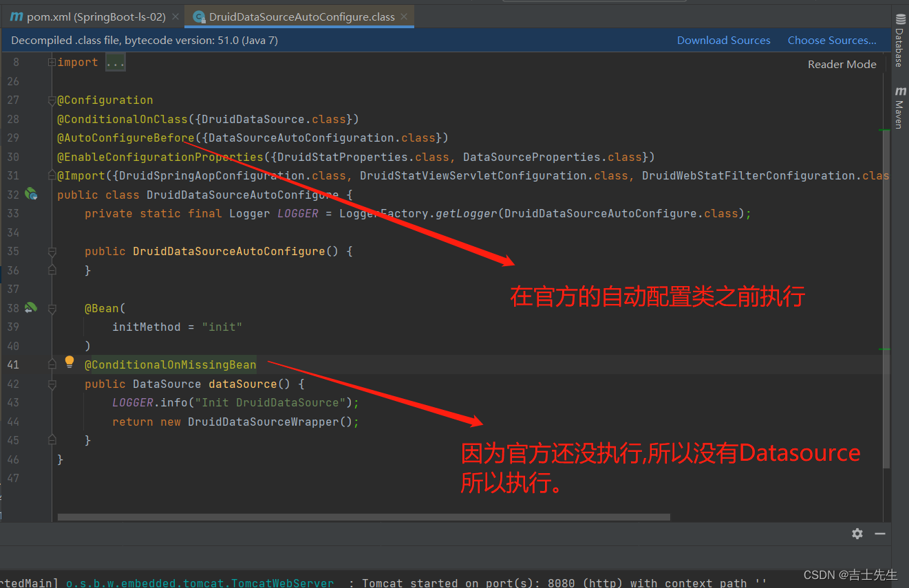
Task: Click the folded import ellipsis placeholder
Action: pyautogui.click(x=115, y=63)
